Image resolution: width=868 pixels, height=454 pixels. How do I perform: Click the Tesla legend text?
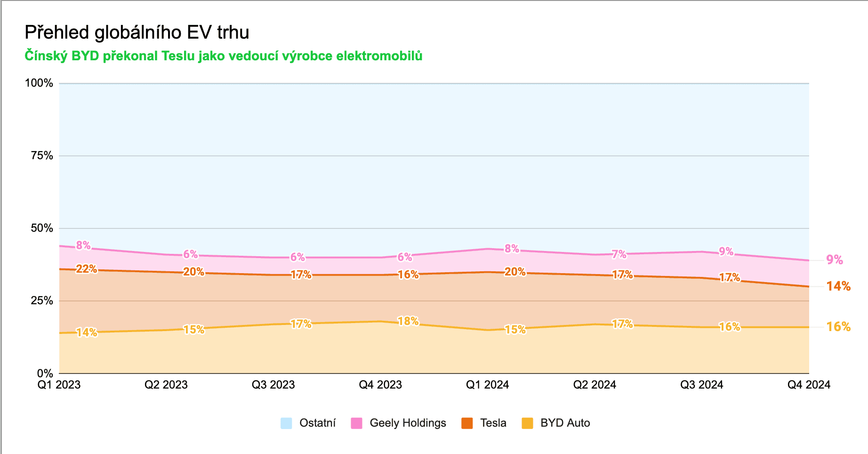[493, 423]
